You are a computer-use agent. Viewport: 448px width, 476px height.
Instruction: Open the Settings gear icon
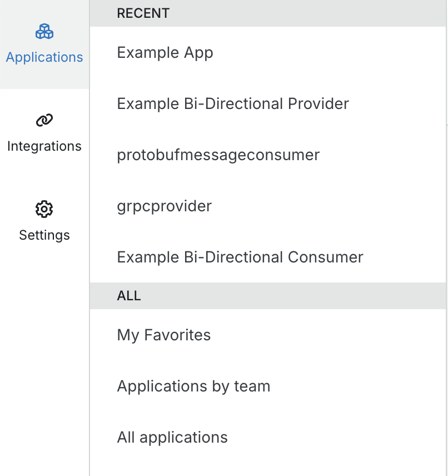pyautogui.click(x=44, y=209)
